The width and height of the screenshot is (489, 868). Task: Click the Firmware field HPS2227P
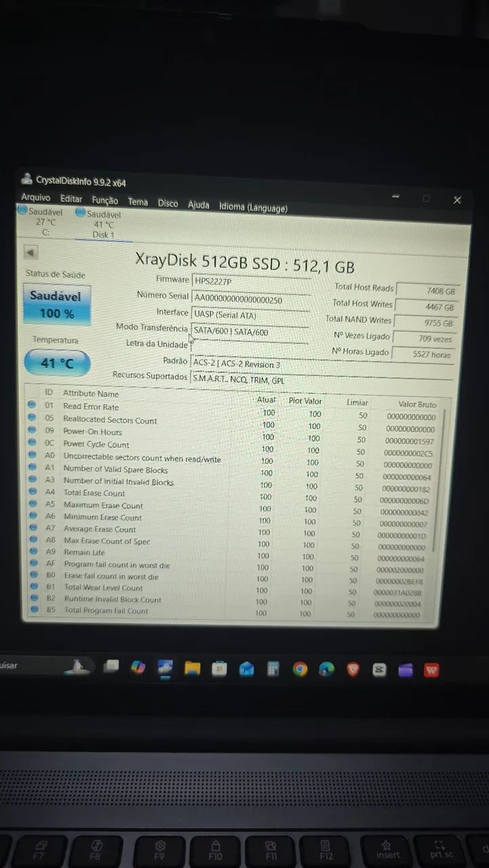point(252,281)
